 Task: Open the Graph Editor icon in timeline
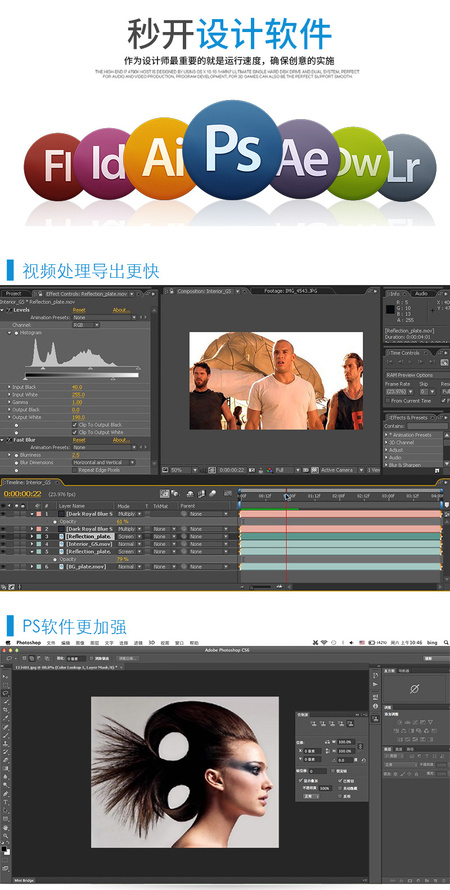tap(228, 494)
